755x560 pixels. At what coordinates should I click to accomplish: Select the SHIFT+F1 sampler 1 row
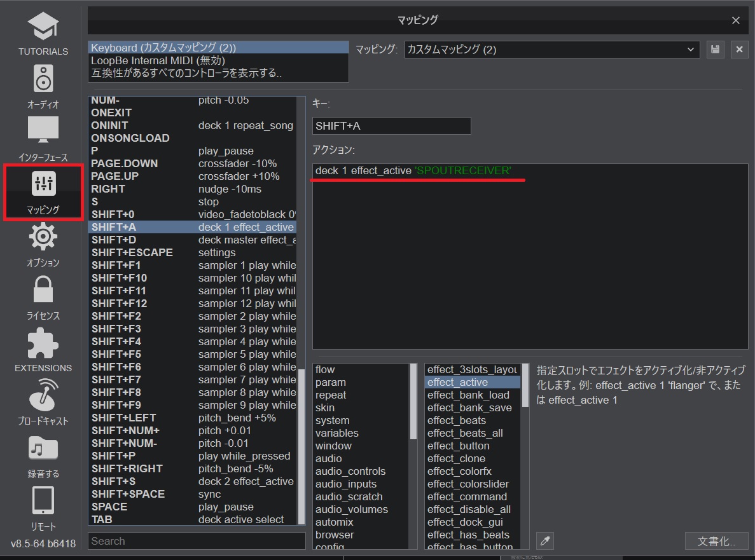193,265
